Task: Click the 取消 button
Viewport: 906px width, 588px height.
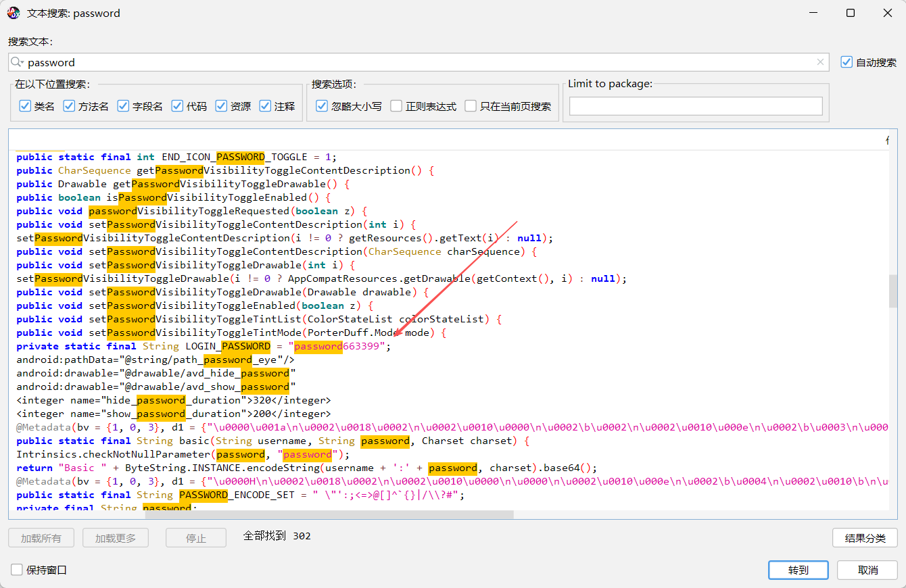Action: [x=867, y=570]
